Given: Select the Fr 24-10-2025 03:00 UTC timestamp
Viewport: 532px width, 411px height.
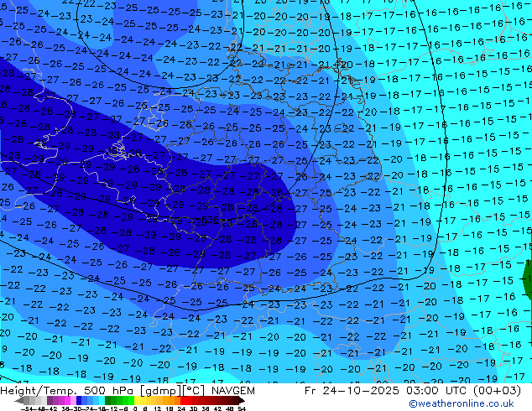Looking at the screenshot, I should (x=412, y=391).
